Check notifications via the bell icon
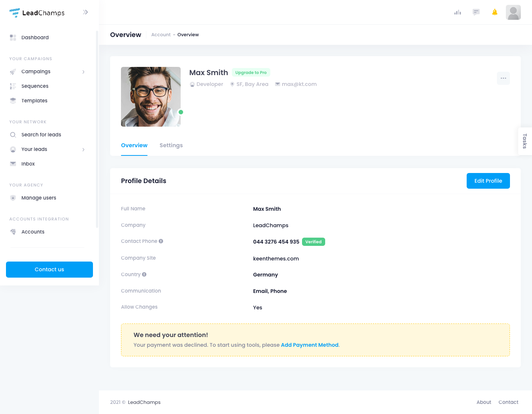Image resolution: width=532 pixels, height=414 pixels. tap(495, 12)
